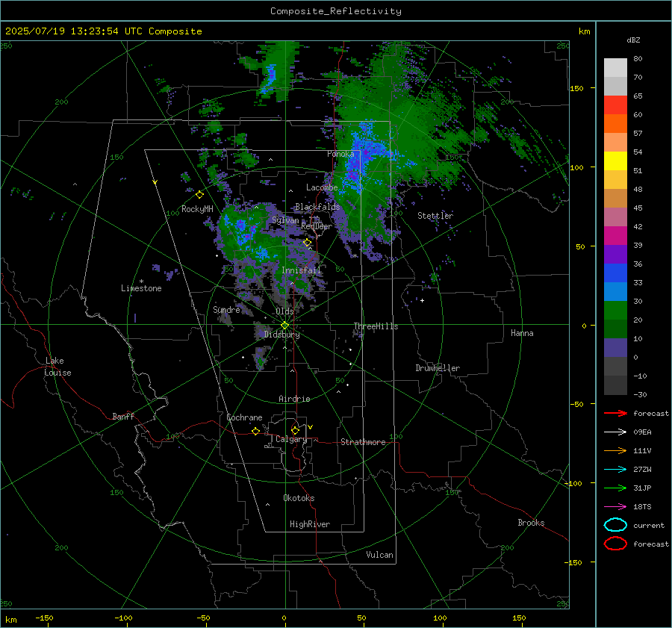This screenshot has height=628, width=672.
Task: Click the 'ThreeHills' map label
Action: pyautogui.click(x=376, y=326)
